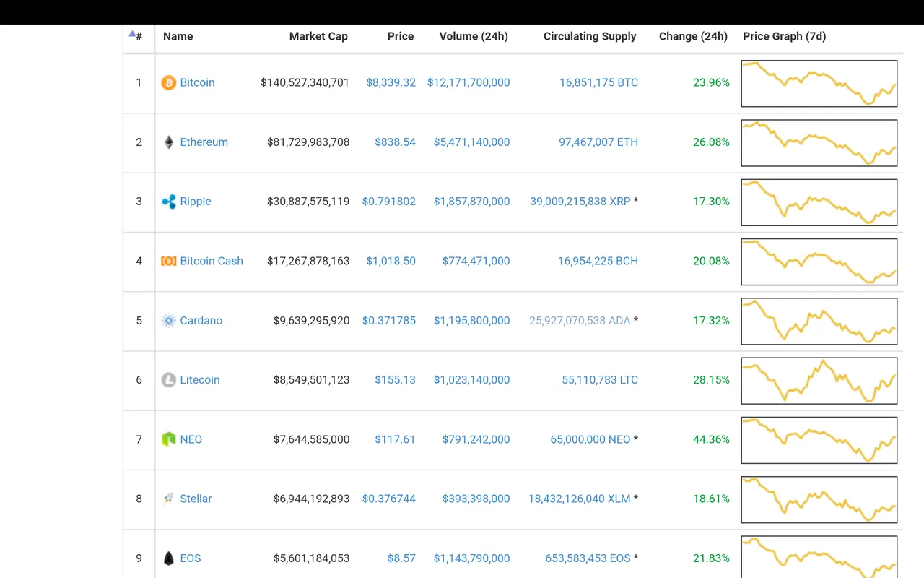The height and width of the screenshot is (578, 924).
Task: Click Bitcoin volume $12,171,700,000
Action: [468, 83]
